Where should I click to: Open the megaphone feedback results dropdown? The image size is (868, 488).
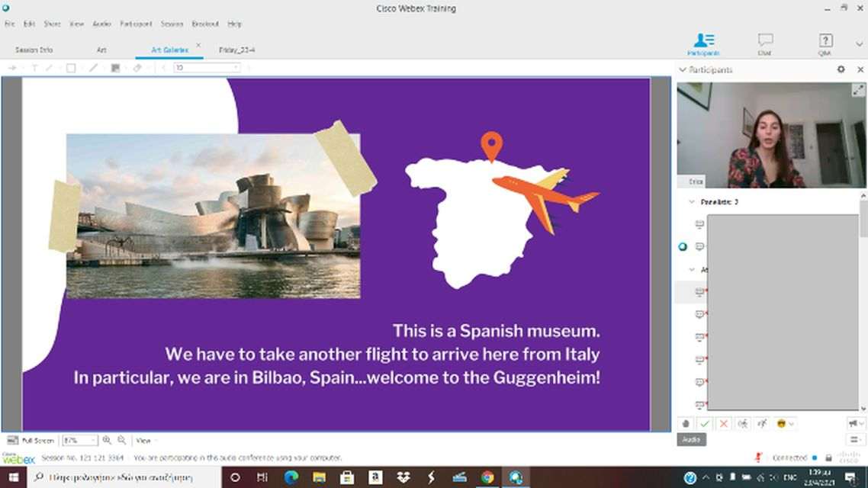point(856,424)
